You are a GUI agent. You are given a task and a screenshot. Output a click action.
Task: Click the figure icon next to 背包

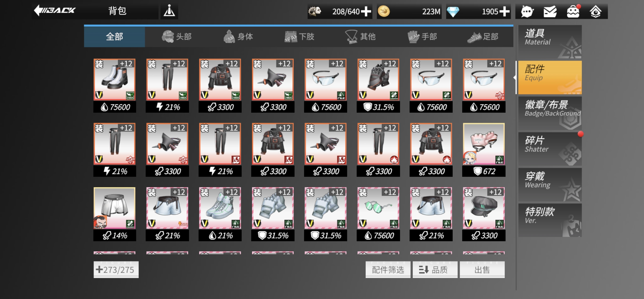[169, 11]
